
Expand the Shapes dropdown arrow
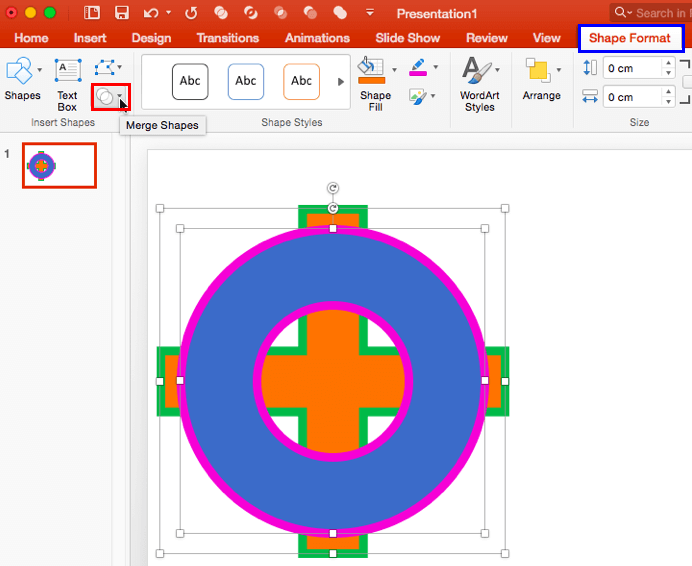pos(40,70)
